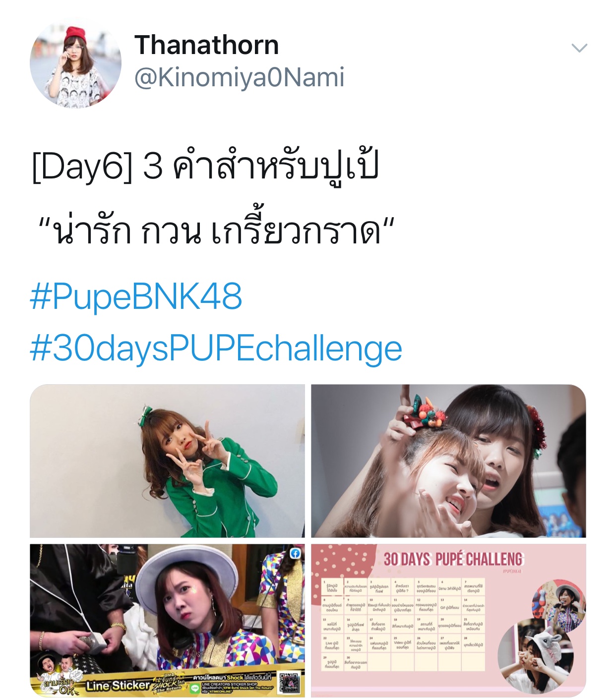Open the @Kinomiya0Nami handle link
Viewport: 616px width, 700px height.
pos(239,77)
